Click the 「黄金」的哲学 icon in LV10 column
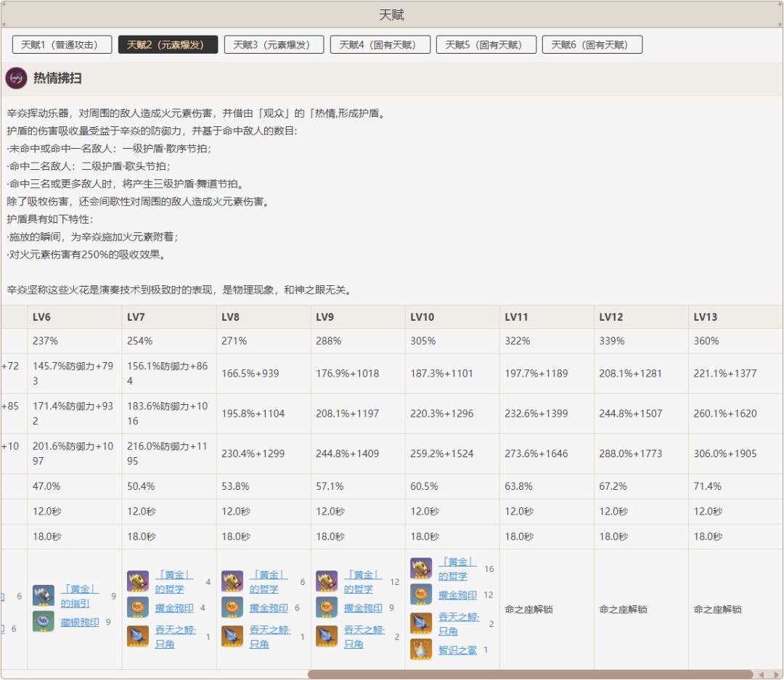Image resolution: width=784 pixels, height=680 pixels. (421, 568)
